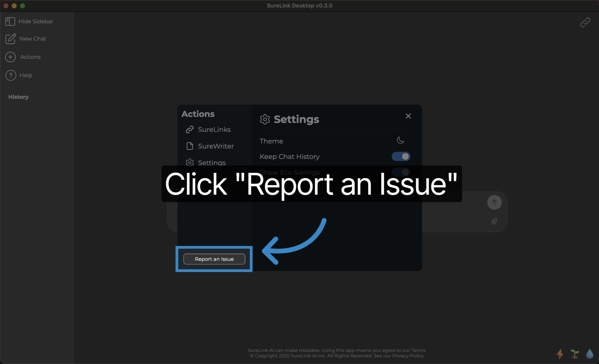Toggle dark theme moon icon
Screen dimensions: 599x364
[x=401, y=140]
